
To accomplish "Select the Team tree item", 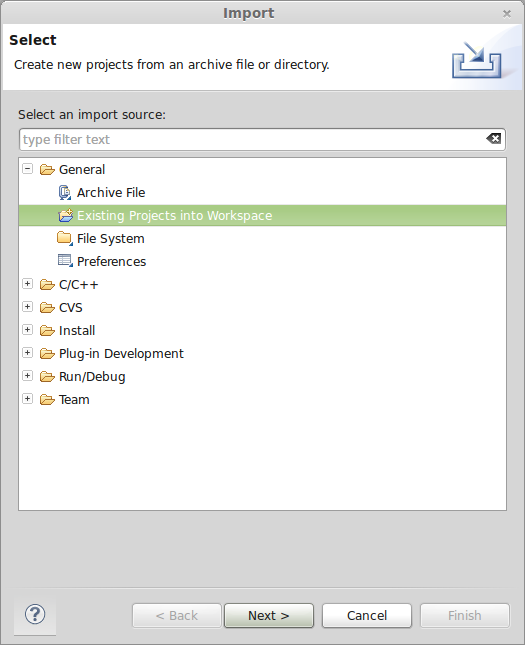I will point(74,399).
